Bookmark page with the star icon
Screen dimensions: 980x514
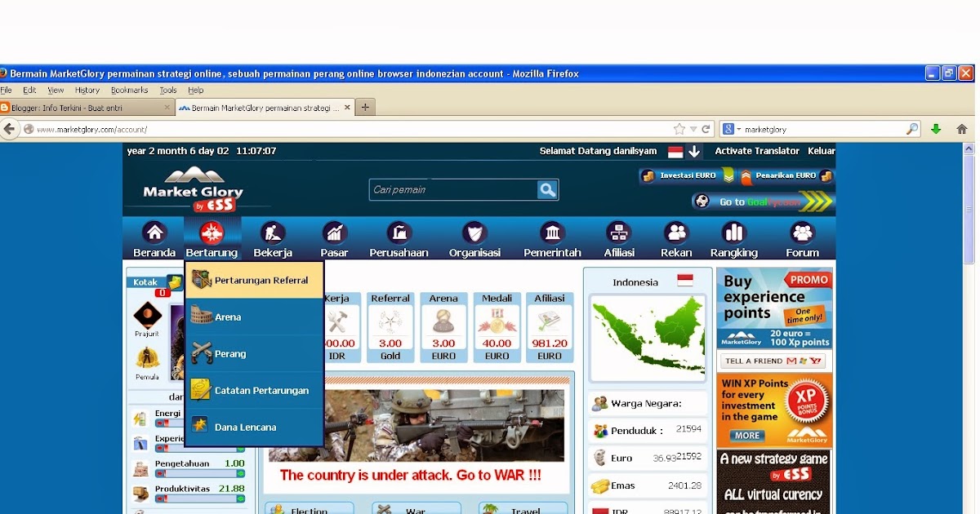click(679, 129)
